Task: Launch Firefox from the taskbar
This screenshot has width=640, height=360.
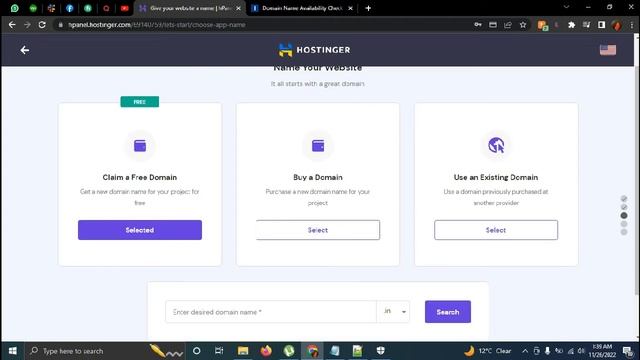Action: 266,351
